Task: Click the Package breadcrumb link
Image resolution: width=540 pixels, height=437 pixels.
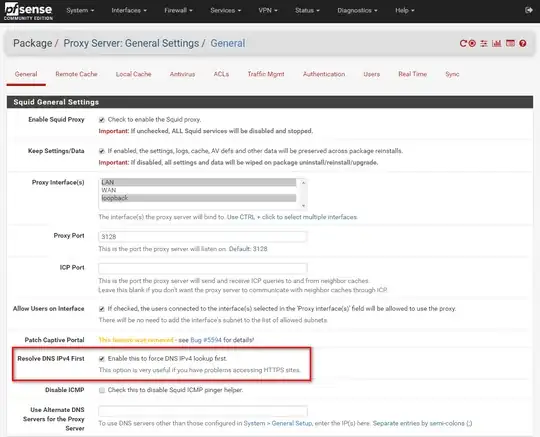Action: [x=33, y=43]
